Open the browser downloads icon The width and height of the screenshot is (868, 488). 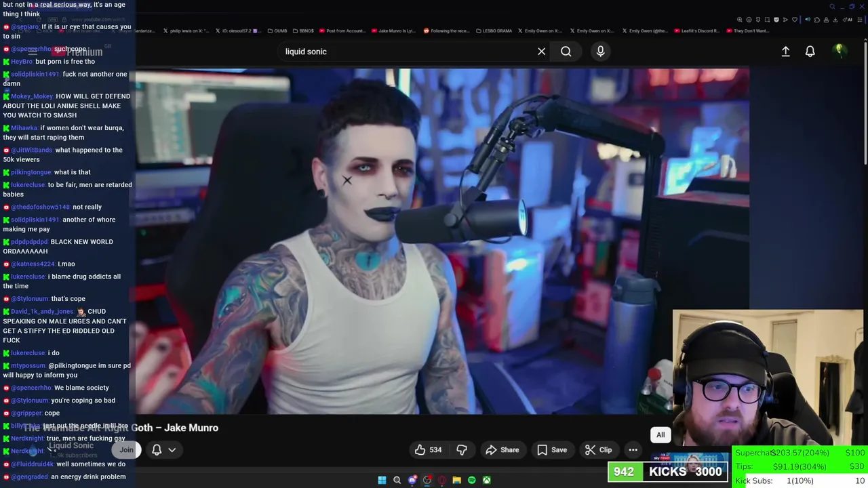pyautogui.click(x=835, y=20)
